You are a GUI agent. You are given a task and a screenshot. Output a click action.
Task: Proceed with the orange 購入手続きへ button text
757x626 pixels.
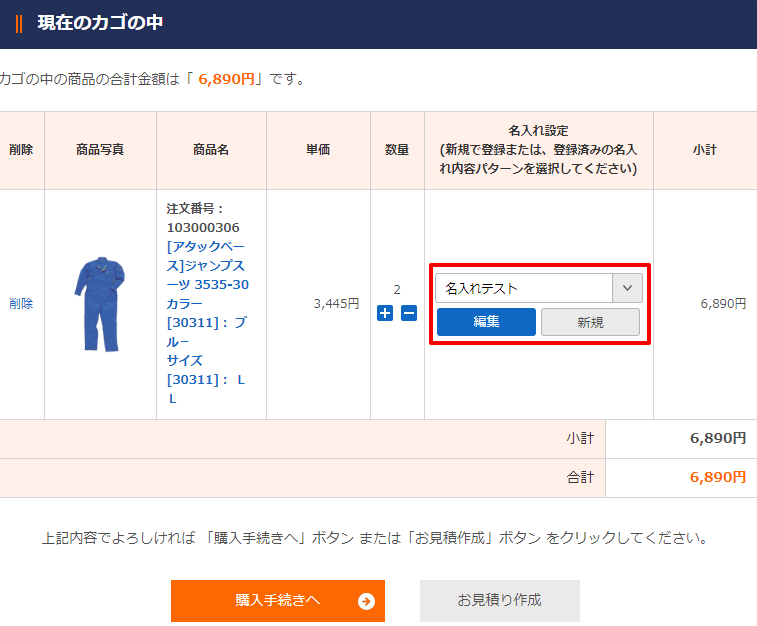[278, 600]
